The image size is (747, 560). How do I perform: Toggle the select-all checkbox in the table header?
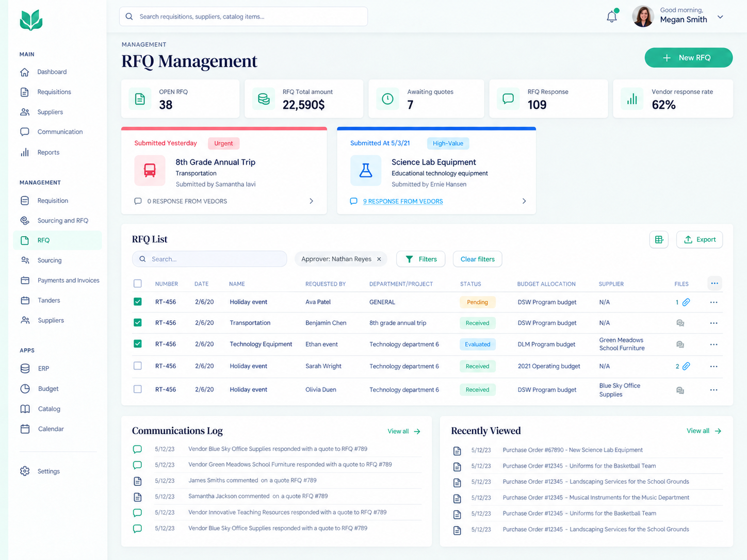(x=138, y=283)
